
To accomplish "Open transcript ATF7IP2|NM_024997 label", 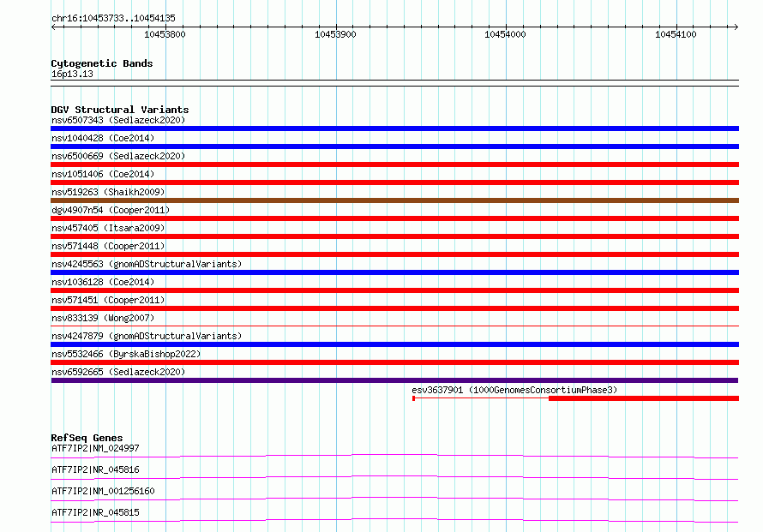I will tap(95, 448).
